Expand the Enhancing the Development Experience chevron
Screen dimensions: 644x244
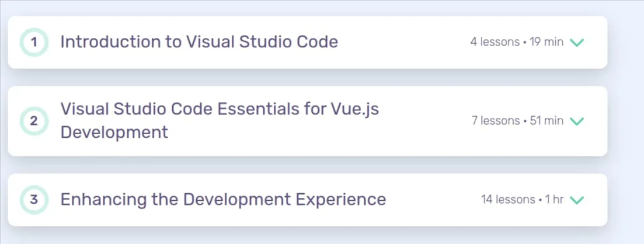(577, 200)
